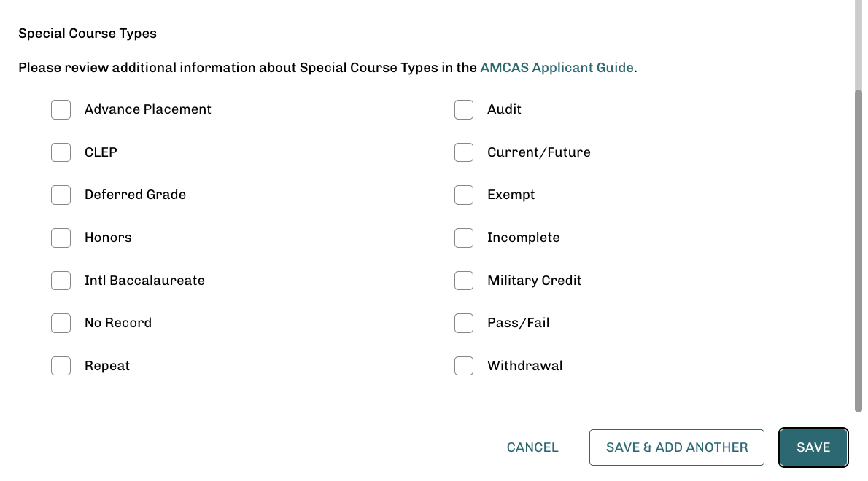Image resolution: width=868 pixels, height=481 pixels.
Task: Check the Advance Placement checkbox
Action: pyautogui.click(x=61, y=109)
